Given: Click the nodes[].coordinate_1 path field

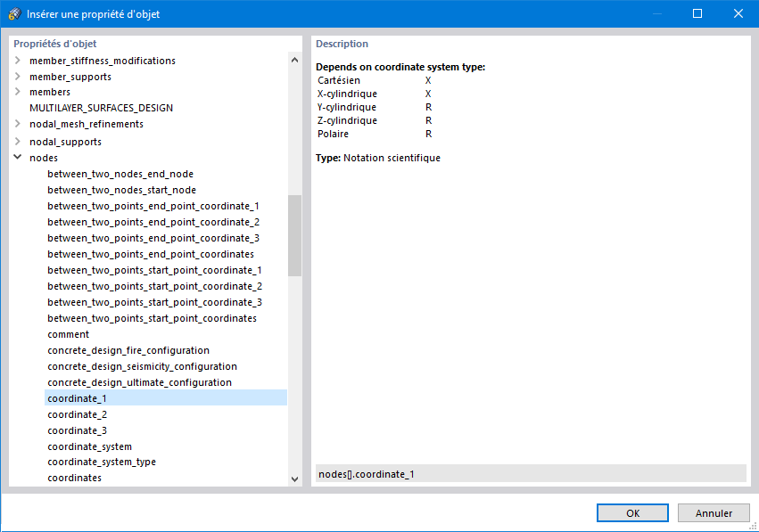Looking at the screenshot, I should (x=531, y=474).
